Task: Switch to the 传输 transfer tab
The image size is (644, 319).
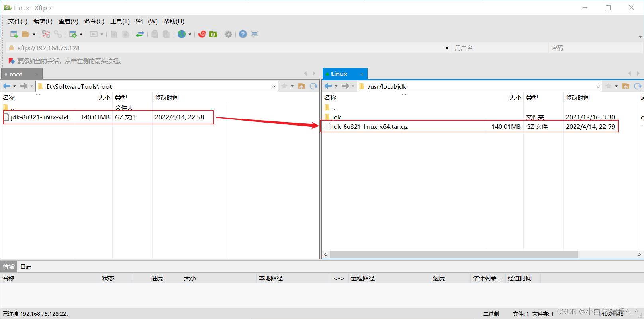Action: tap(9, 266)
